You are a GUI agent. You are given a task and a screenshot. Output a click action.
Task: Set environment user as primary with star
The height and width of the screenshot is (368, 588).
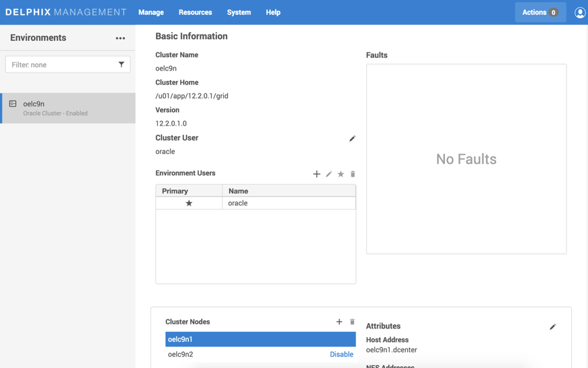coord(341,174)
